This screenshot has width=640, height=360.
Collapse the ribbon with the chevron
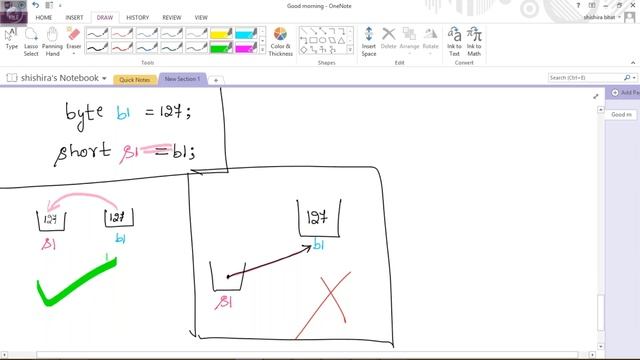tap(633, 63)
